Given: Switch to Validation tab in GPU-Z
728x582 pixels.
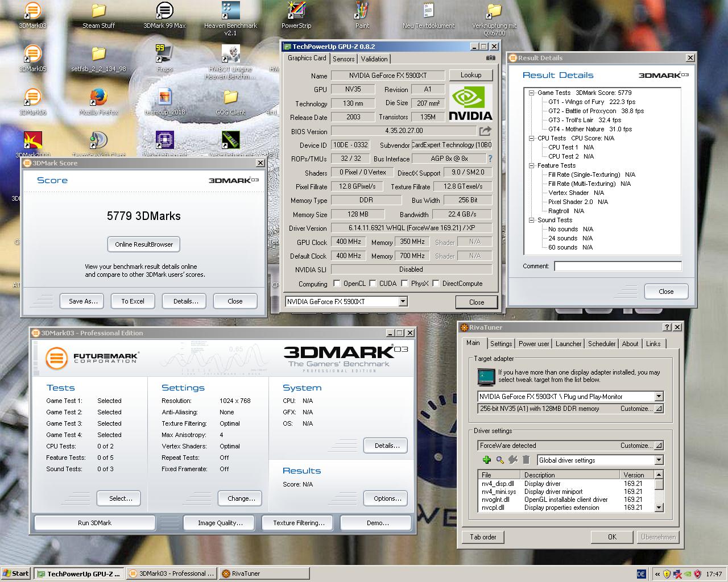Looking at the screenshot, I should click(374, 59).
